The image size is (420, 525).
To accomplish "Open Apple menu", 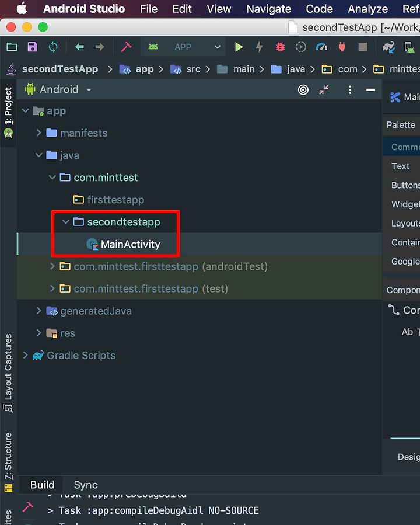I will [x=22, y=8].
